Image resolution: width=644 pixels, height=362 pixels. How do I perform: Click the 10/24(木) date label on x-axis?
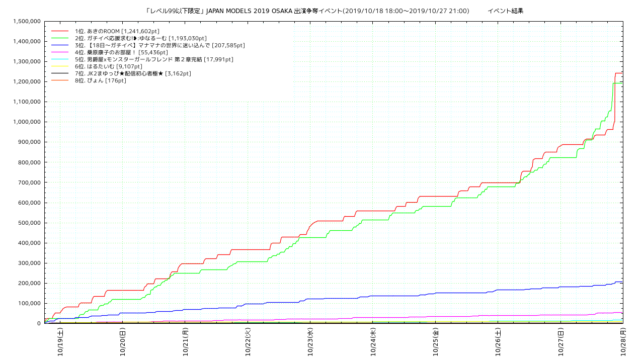[373, 342]
